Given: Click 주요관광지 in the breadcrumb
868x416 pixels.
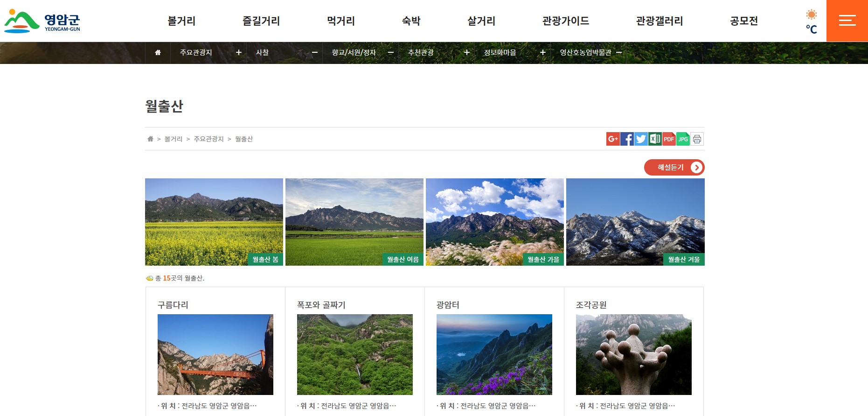Looking at the screenshot, I should 208,139.
